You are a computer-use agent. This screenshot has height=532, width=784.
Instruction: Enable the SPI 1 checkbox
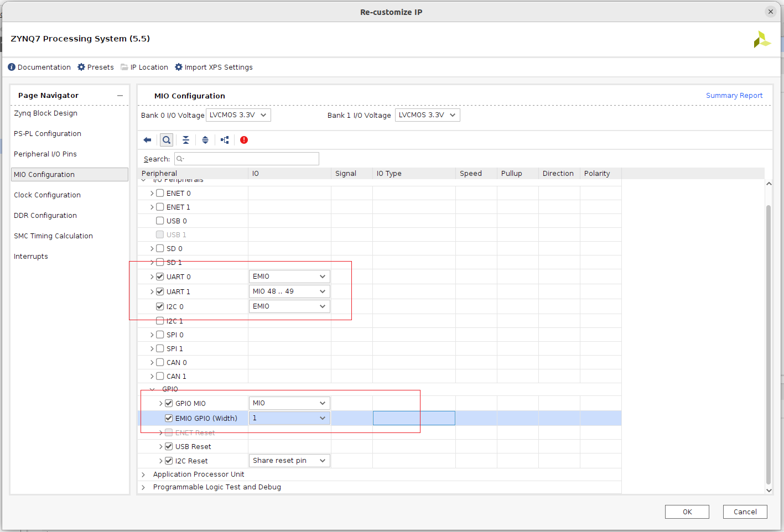pos(160,348)
